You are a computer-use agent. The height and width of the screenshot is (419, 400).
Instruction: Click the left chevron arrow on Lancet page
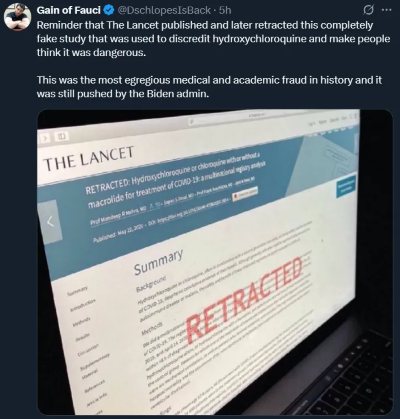50,221
